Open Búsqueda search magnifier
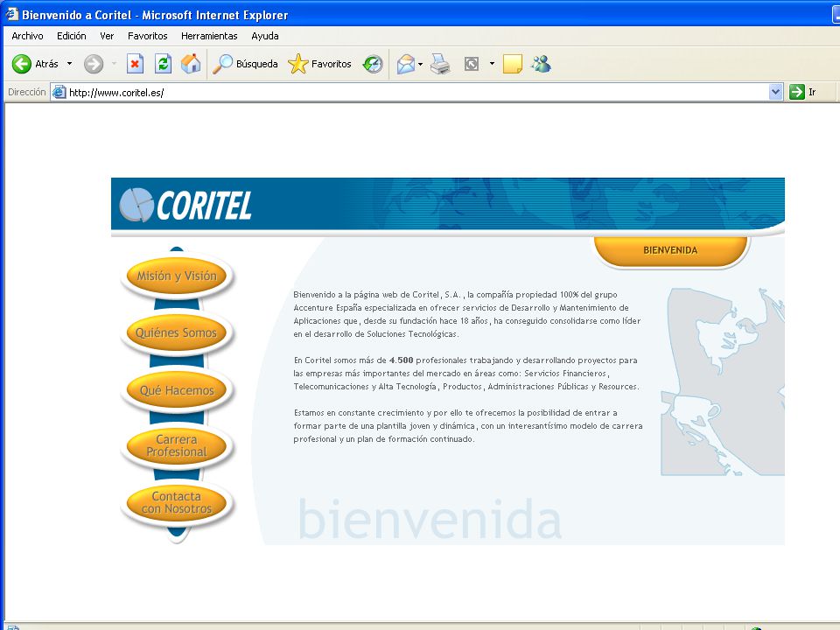This screenshot has width=840, height=630. [x=245, y=64]
